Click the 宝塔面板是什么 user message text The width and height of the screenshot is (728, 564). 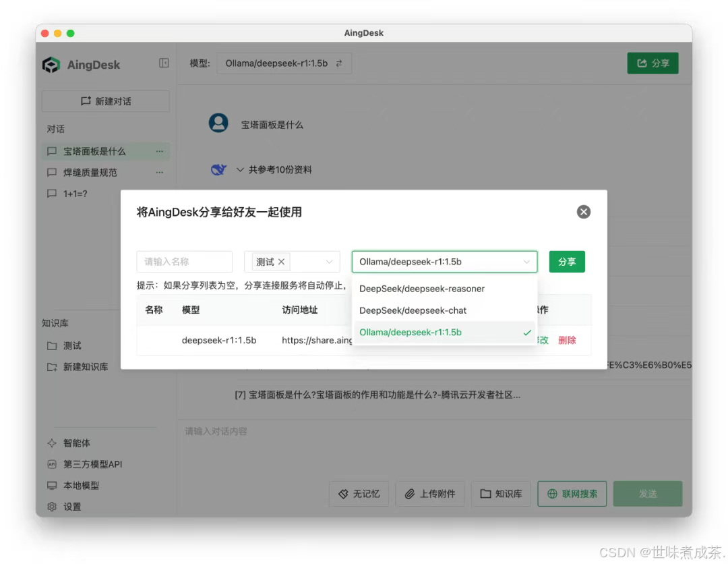[272, 125]
